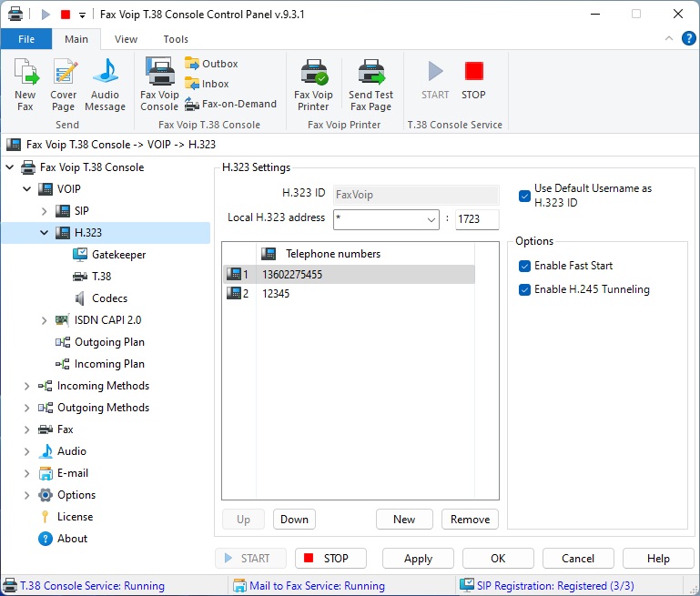Click the quick access red stop icon
The height and width of the screenshot is (596, 700).
pyautogui.click(x=66, y=15)
